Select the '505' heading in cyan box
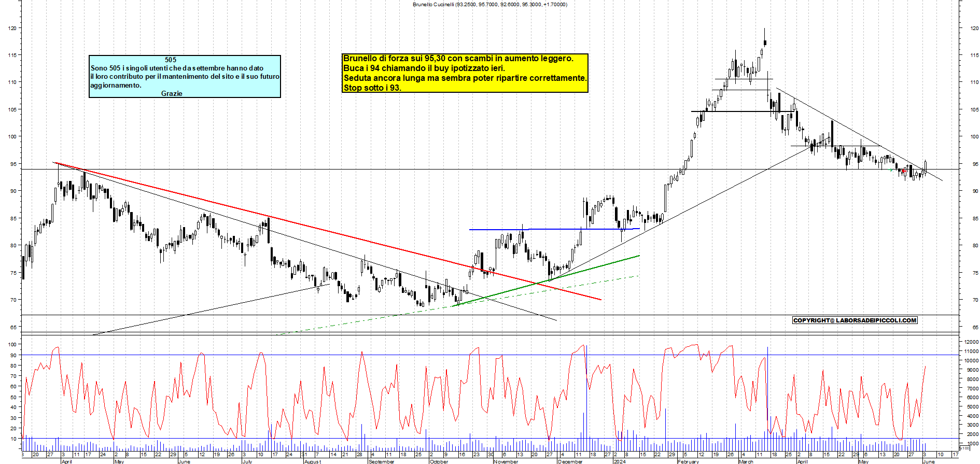The image size is (980, 464). pyautogui.click(x=171, y=60)
